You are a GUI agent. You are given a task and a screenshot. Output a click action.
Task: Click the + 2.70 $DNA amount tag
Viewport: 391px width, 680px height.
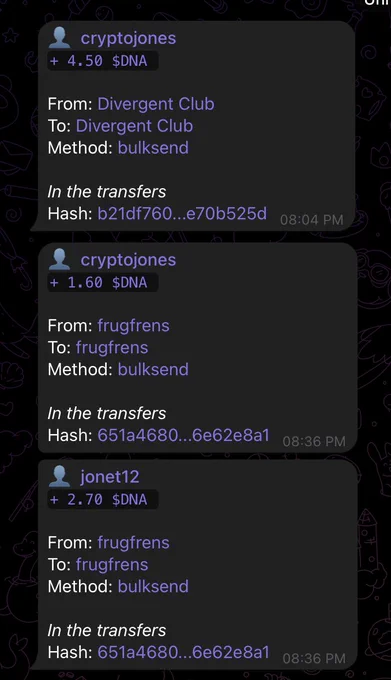click(103, 499)
